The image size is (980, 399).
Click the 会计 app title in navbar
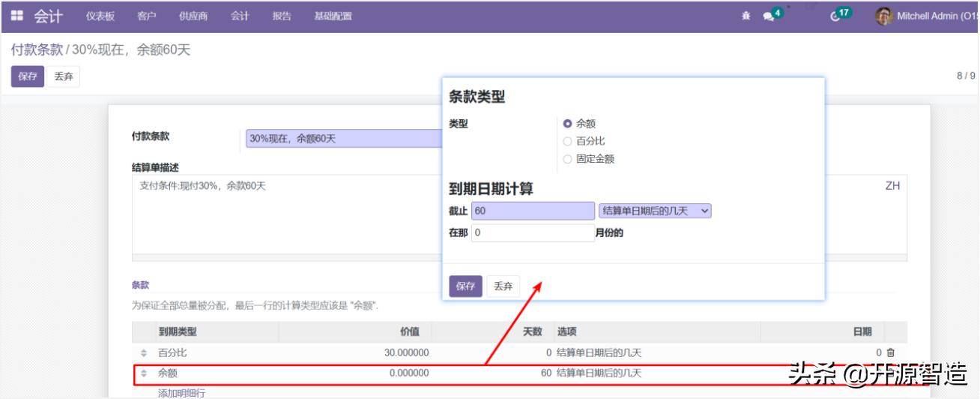click(48, 16)
